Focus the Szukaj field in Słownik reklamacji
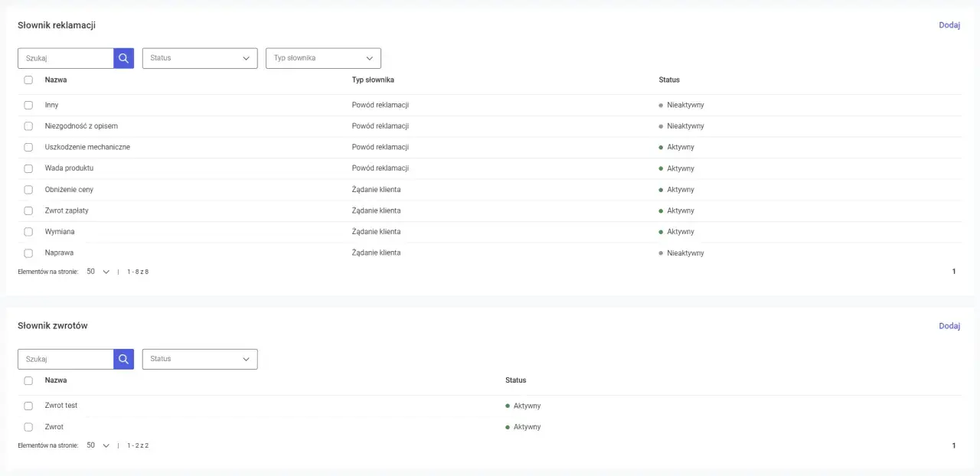This screenshot has height=476, width=980. (x=66, y=58)
